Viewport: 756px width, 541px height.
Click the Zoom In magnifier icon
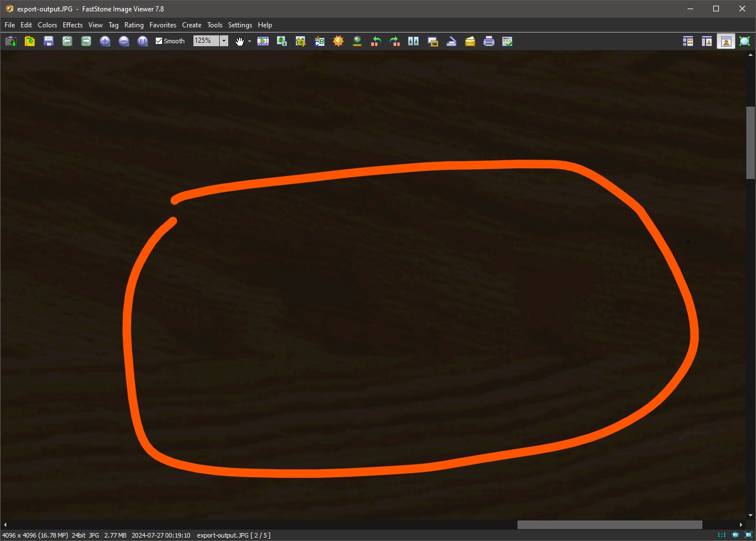(x=105, y=41)
